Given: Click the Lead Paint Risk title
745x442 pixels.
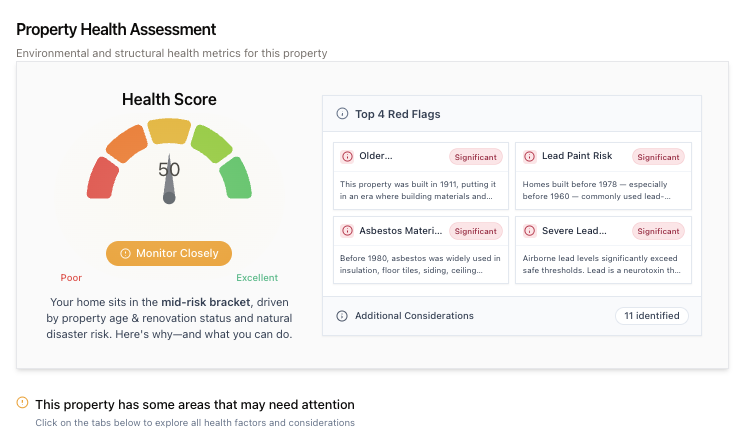Looking at the screenshot, I should pyautogui.click(x=577, y=156).
